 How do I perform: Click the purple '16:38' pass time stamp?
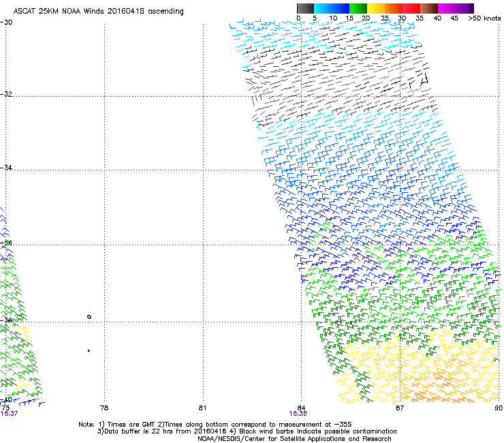click(298, 414)
